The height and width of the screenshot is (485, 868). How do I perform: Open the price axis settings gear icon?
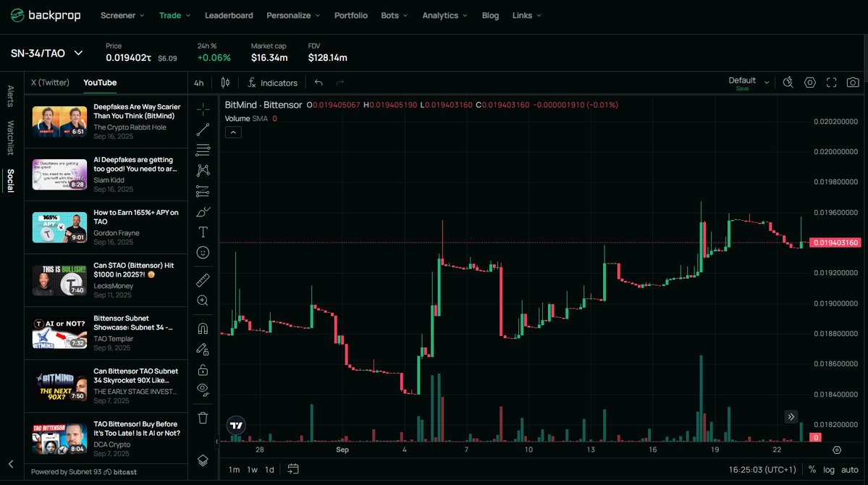coord(837,450)
